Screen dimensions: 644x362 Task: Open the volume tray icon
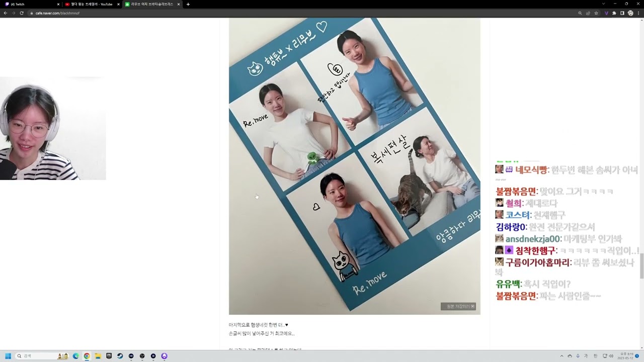pyautogui.click(x=611, y=356)
